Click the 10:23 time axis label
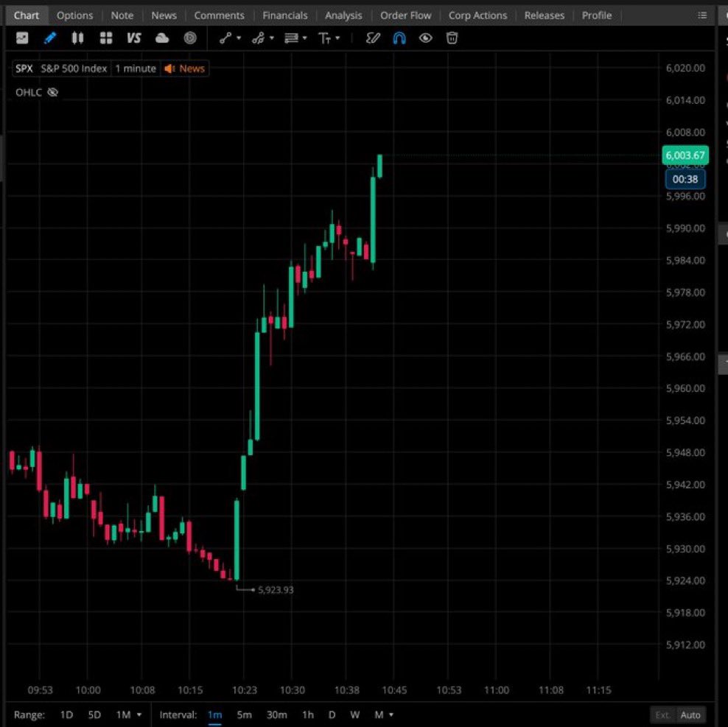 tap(244, 690)
